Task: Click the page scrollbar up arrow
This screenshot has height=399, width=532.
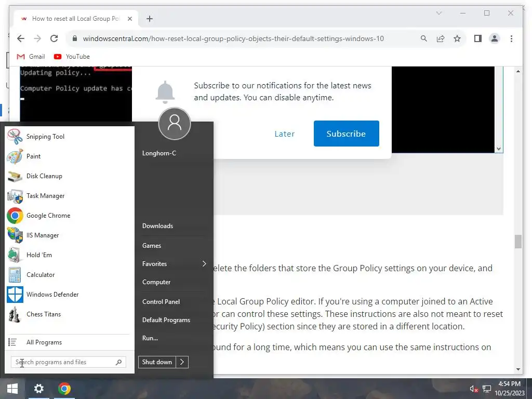Action: click(518, 71)
